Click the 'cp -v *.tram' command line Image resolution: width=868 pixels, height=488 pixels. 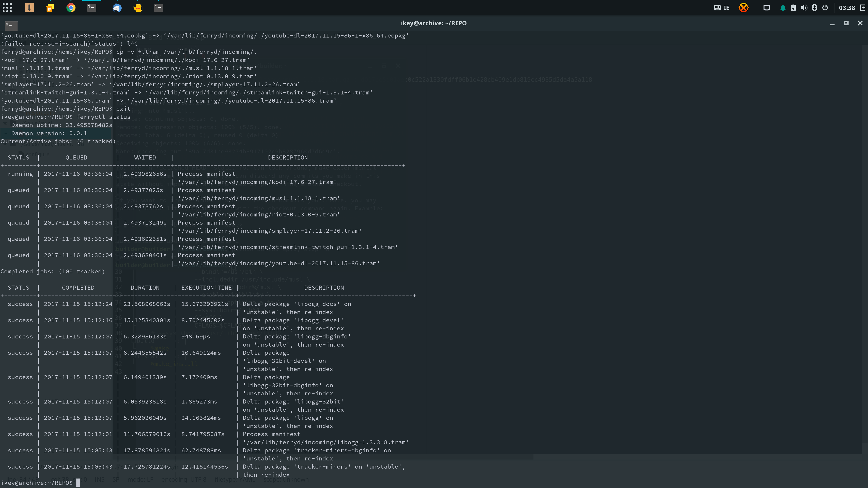tap(186, 52)
